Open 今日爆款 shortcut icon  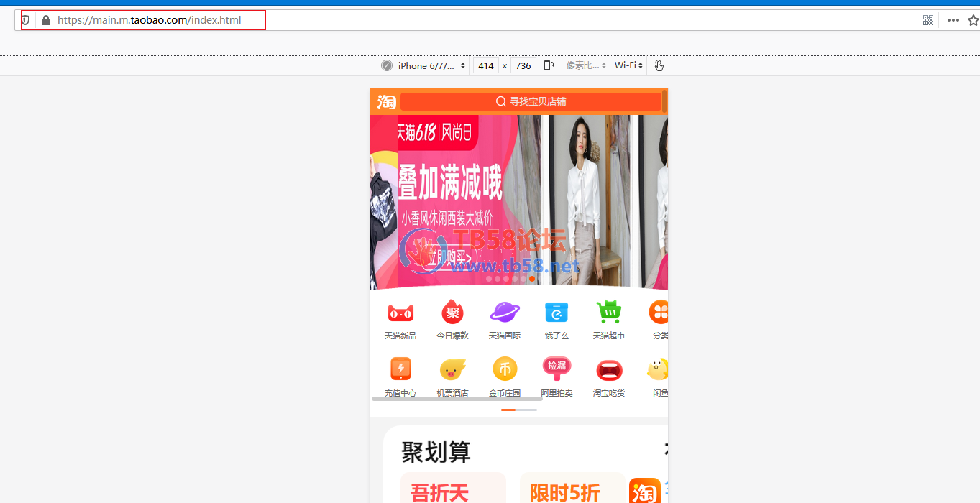pos(452,313)
